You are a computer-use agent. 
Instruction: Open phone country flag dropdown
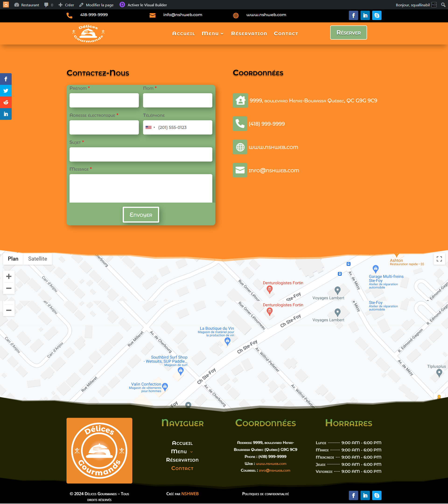coord(150,128)
